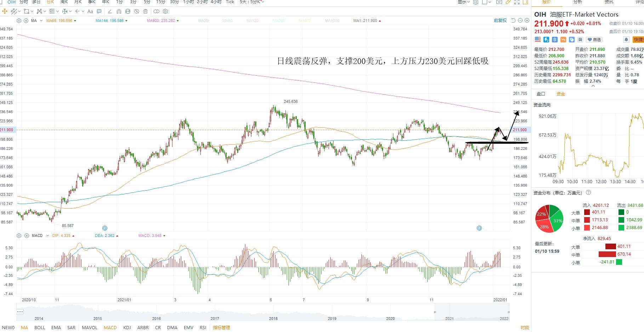
Task: Switch to 1小时 hourly chart
Action: [x=188, y=2]
